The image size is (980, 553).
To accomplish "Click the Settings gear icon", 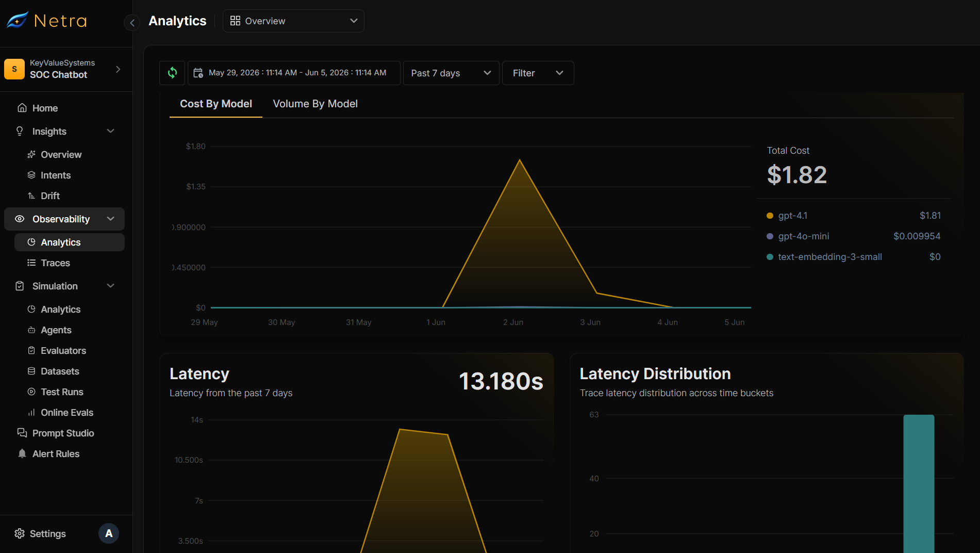I will coord(20,533).
